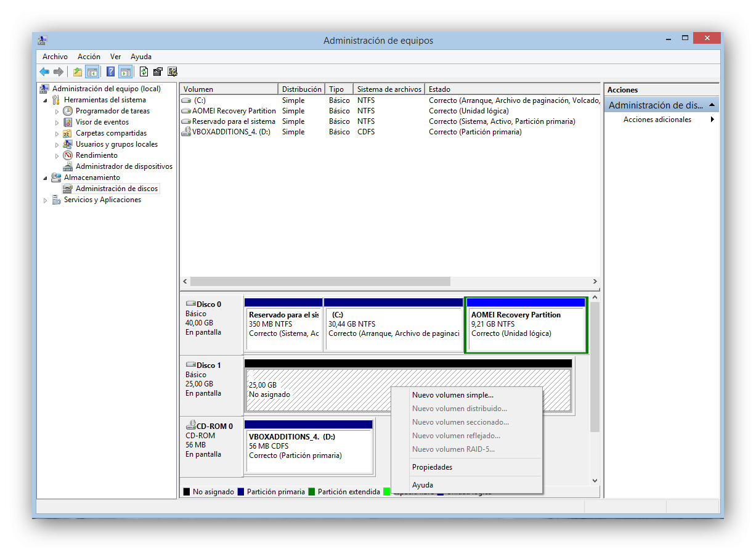Viewport: 756px width, 551px height.
Task: Collapse the Administración de dis... actions section
Action: click(712, 105)
